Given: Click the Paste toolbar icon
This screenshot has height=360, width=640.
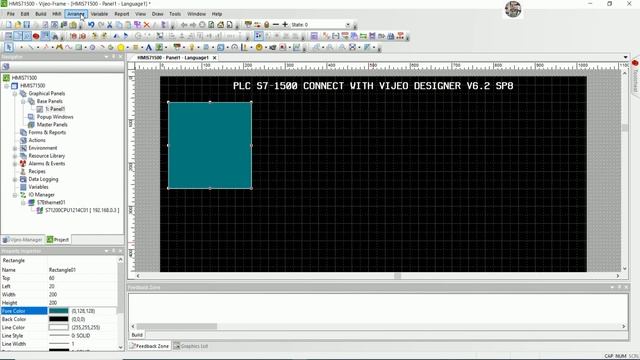Looking at the screenshot, I should pos(128,25).
